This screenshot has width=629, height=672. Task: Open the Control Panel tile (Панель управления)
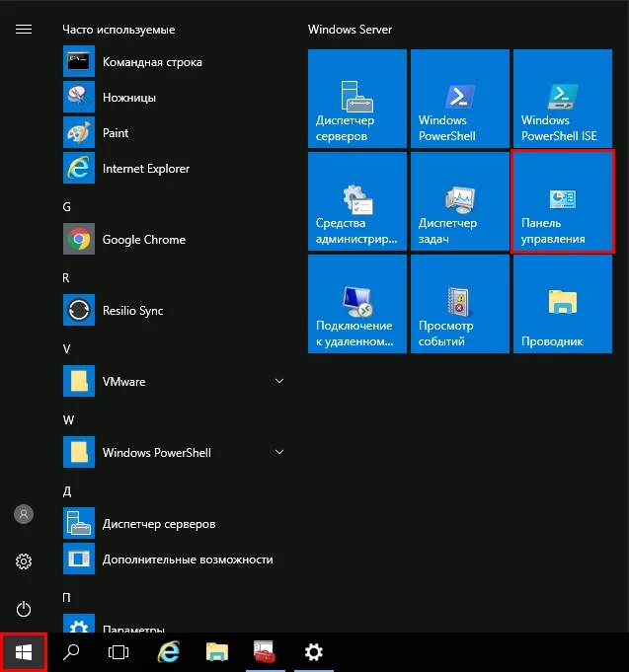tap(562, 201)
